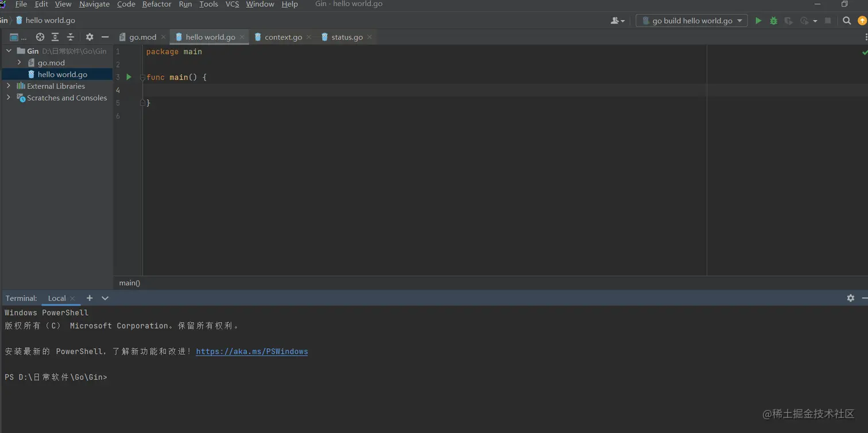Click line number 1 in the editor gutter

coord(118,52)
